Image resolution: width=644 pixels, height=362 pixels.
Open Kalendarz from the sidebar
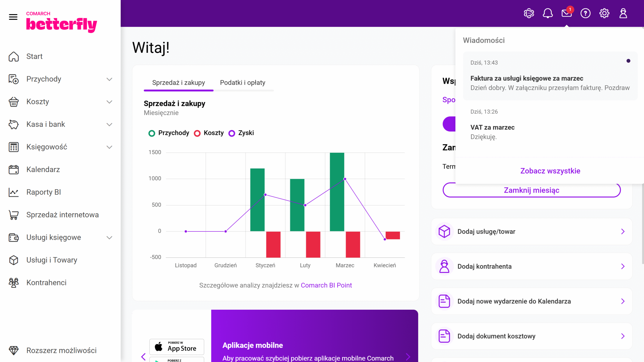coord(43,170)
